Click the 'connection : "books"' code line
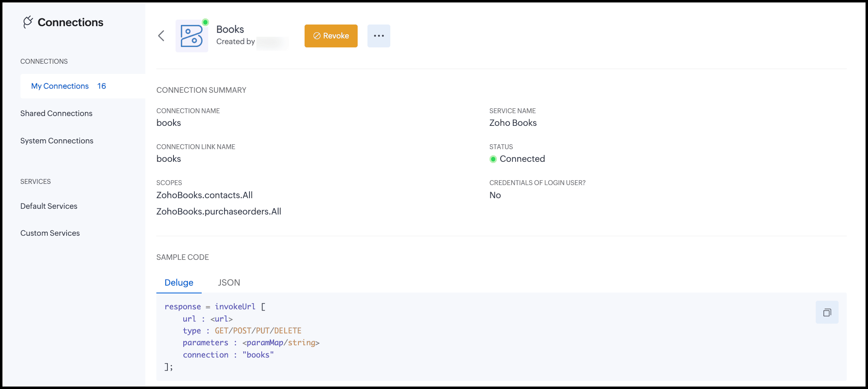The width and height of the screenshot is (868, 389). [x=228, y=355]
